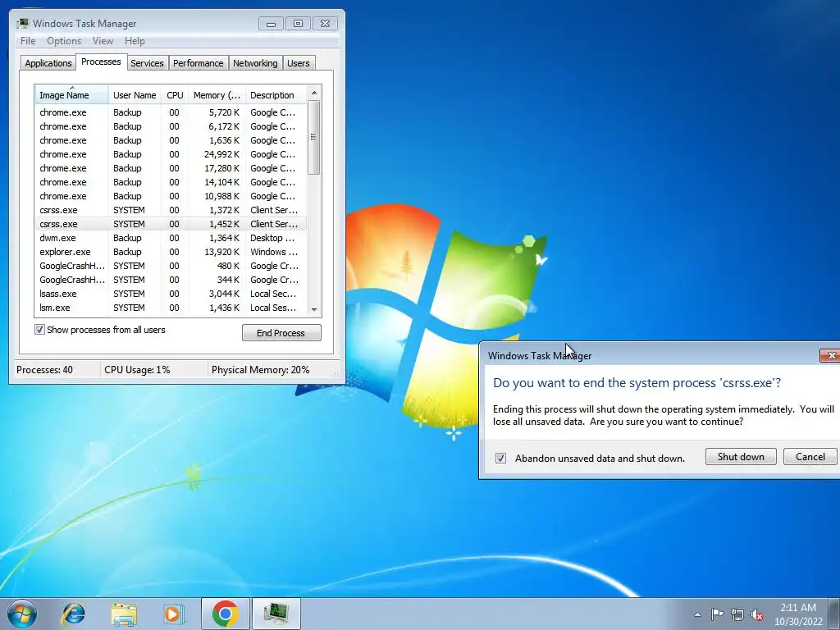Sort by the User Name column header
The image size is (840, 630).
click(135, 95)
